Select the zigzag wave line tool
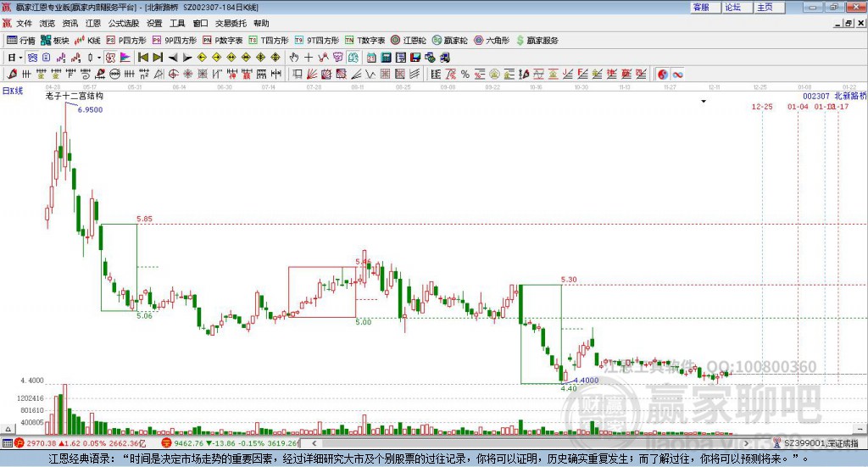This screenshot has width=868, height=467. [370, 74]
